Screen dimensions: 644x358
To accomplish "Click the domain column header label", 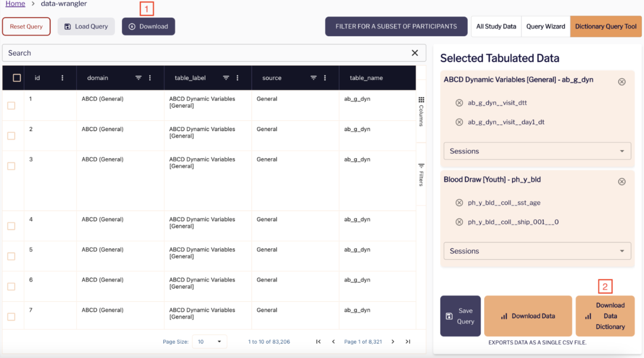I will coord(97,78).
